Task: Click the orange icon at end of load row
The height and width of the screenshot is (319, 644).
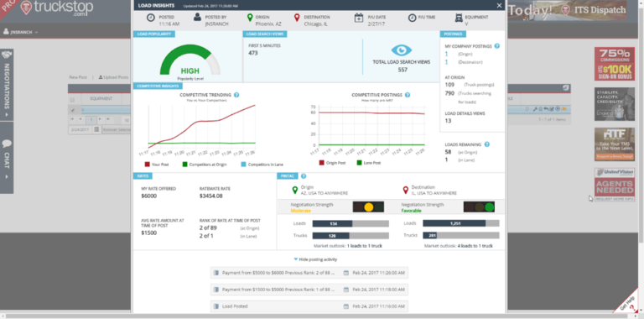Action: (x=563, y=109)
